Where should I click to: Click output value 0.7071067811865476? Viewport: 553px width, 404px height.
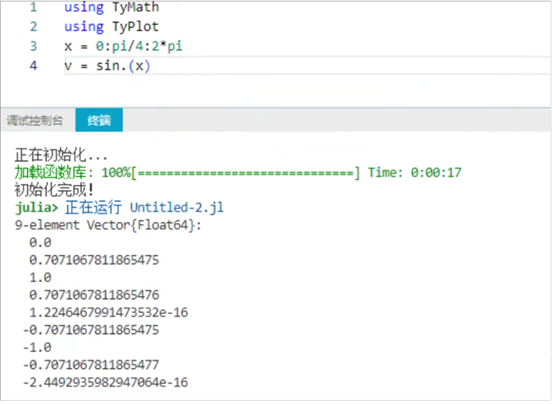pyautogui.click(x=94, y=295)
